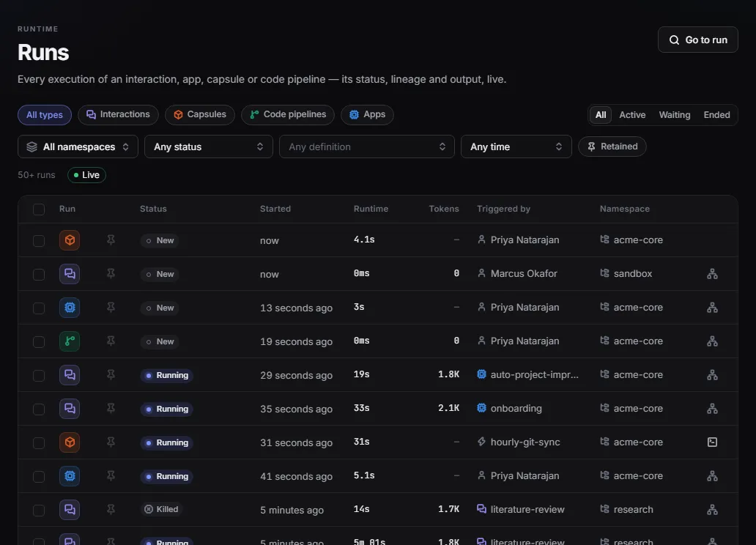
Task: Pin the onboarding run
Action: (x=111, y=409)
